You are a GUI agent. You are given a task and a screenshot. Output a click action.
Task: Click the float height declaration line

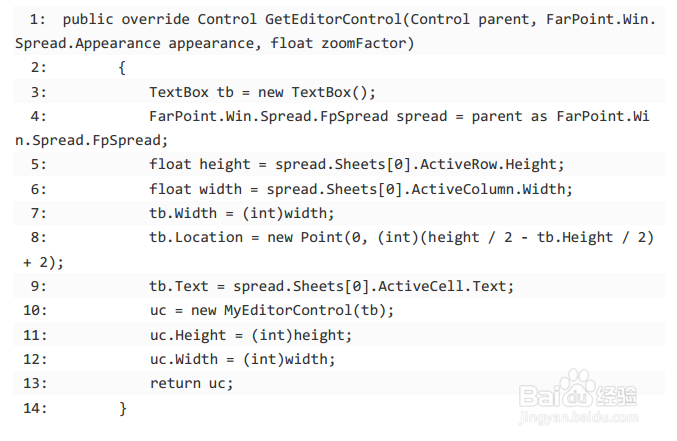point(357,164)
